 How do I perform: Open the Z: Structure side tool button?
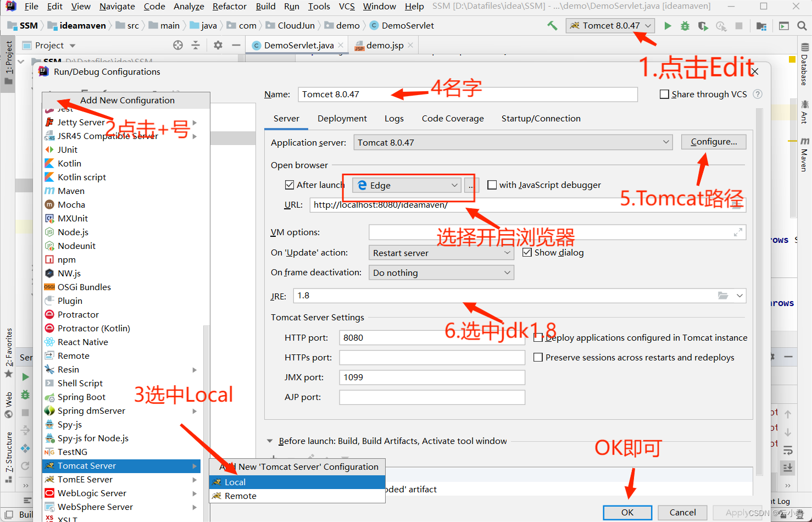click(x=8, y=457)
